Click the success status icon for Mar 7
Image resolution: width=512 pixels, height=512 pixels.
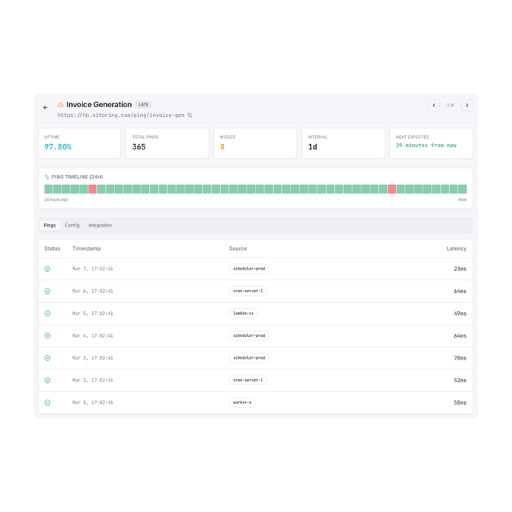click(x=47, y=269)
